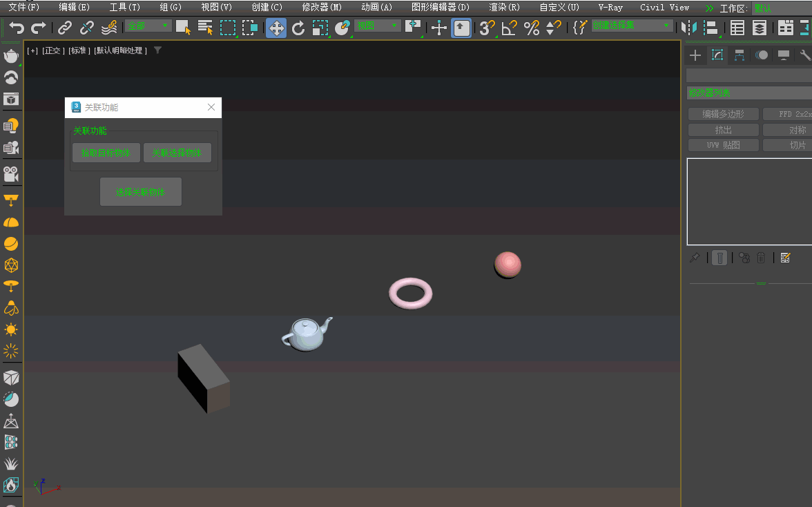Viewport: 812px width, 507px height.
Task: Open the 修改器列表 modifier list dropdown
Action: pyautogui.click(x=748, y=93)
